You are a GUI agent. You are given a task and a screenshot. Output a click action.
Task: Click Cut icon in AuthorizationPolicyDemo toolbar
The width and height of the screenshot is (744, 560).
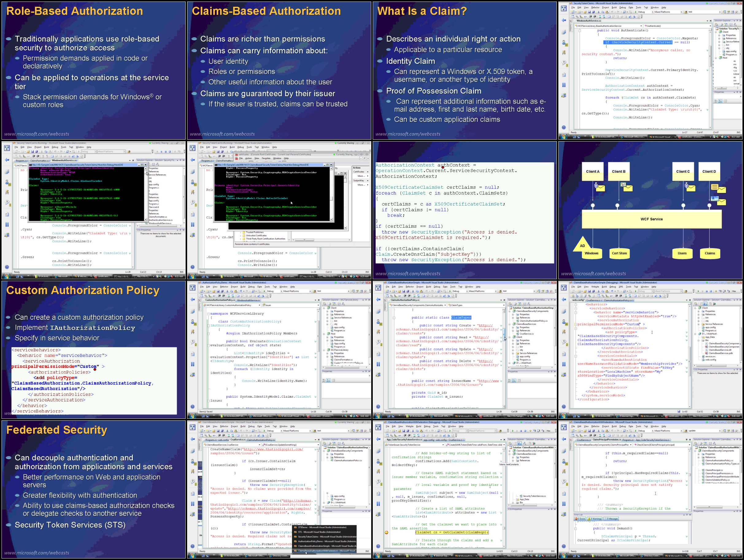[x=227, y=291]
